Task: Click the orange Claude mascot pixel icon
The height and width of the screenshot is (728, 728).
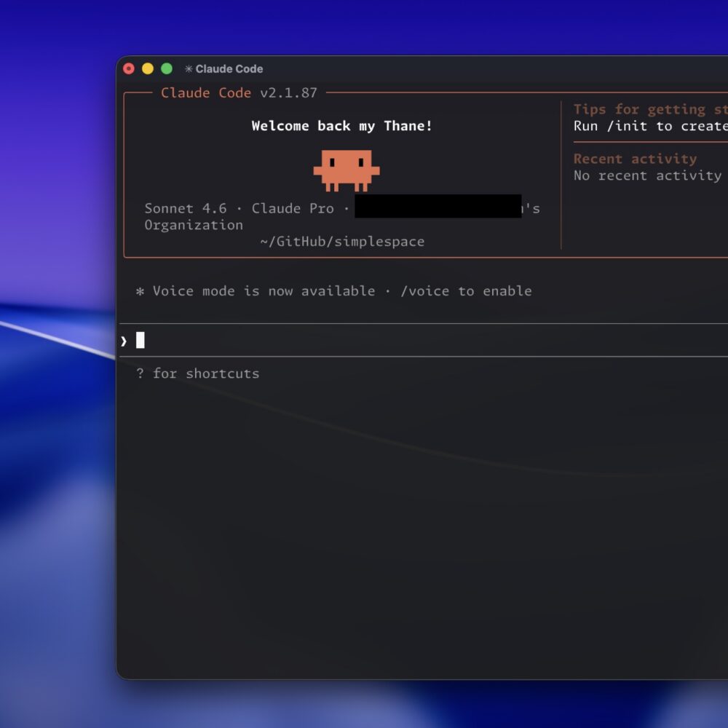Action: point(347,170)
